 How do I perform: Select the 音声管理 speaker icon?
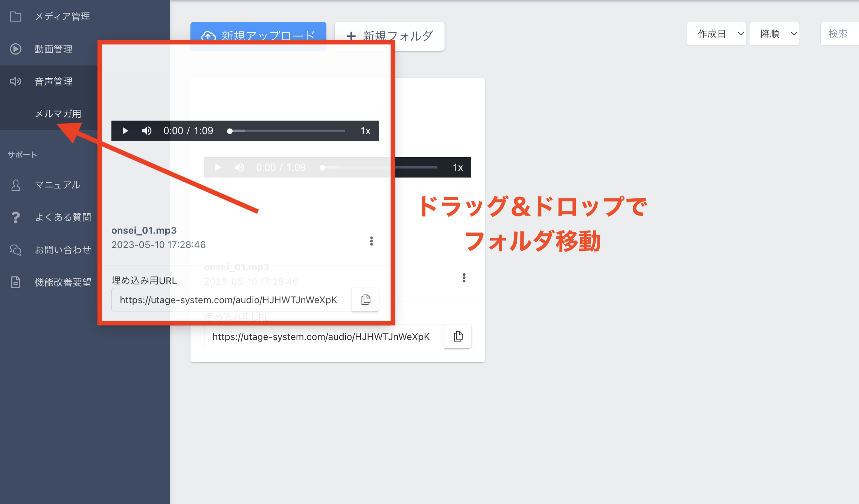(15, 81)
